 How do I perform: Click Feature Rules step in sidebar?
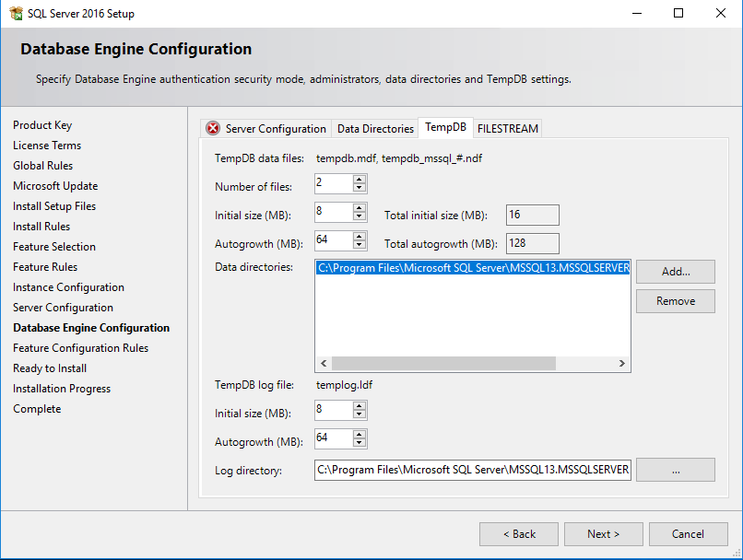point(45,267)
